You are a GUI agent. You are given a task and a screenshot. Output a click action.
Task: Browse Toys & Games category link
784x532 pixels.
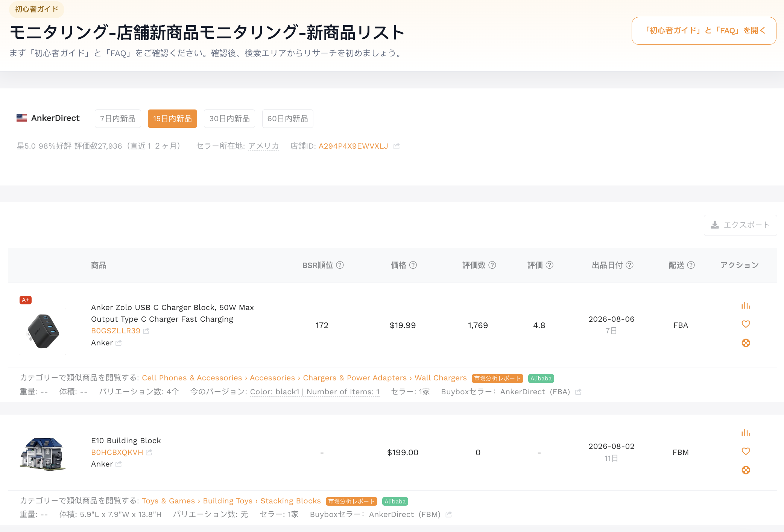coord(168,501)
